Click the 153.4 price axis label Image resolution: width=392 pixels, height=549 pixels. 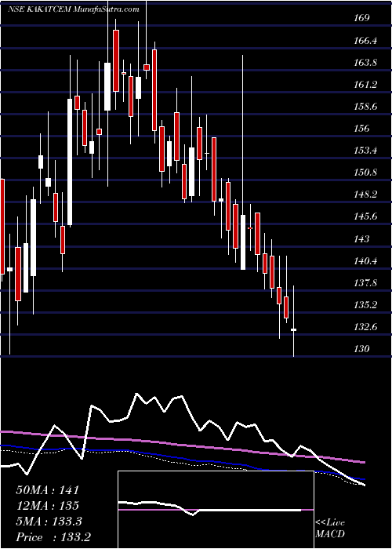[x=366, y=151]
